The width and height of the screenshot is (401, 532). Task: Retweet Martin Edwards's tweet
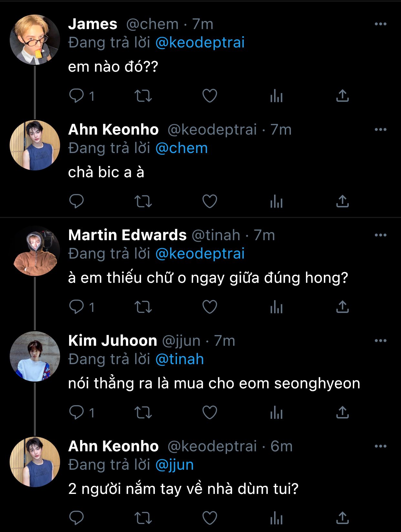(143, 307)
